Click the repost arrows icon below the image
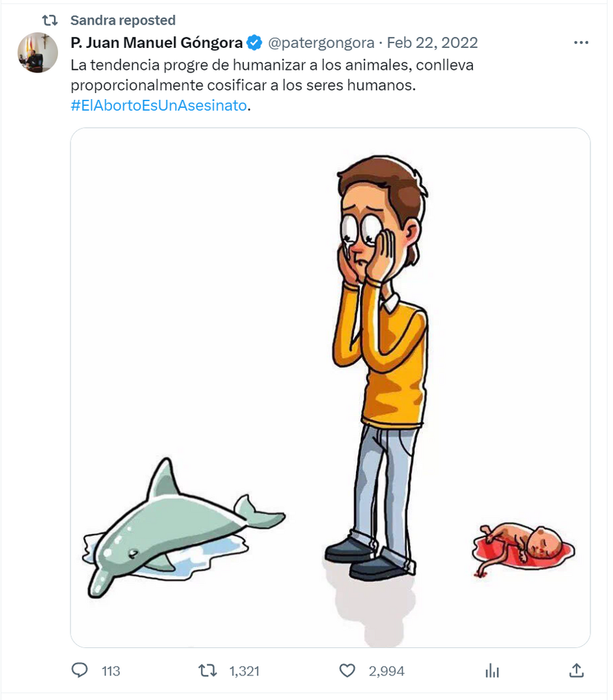Image resolution: width=613 pixels, height=700 pixels. [x=207, y=671]
